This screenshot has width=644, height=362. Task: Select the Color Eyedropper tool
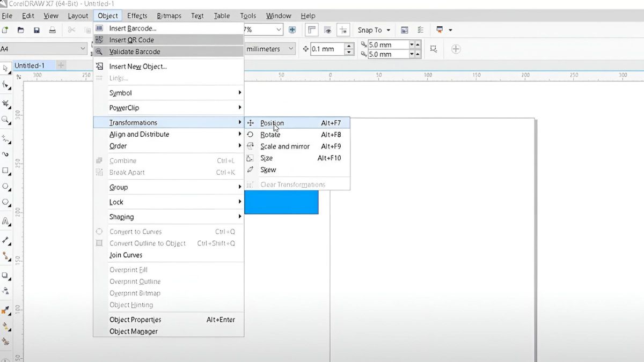[5, 310]
